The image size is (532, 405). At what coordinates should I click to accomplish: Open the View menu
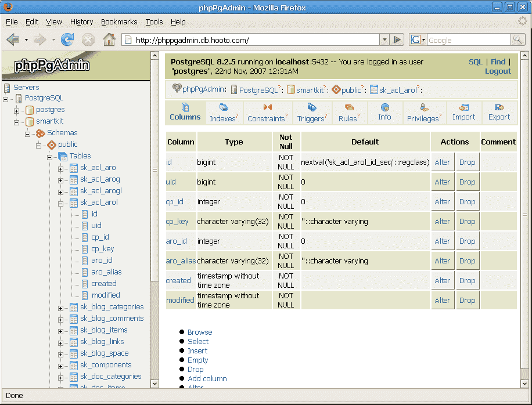[x=54, y=22]
